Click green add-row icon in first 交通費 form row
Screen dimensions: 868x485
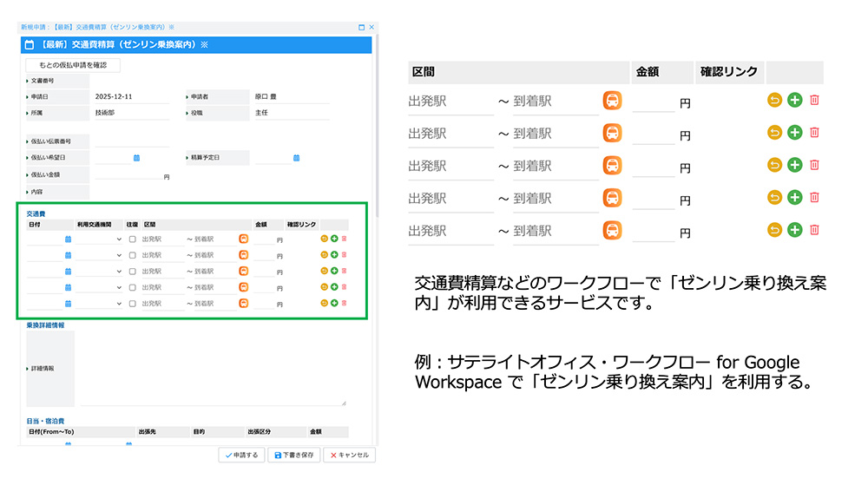[x=334, y=239]
